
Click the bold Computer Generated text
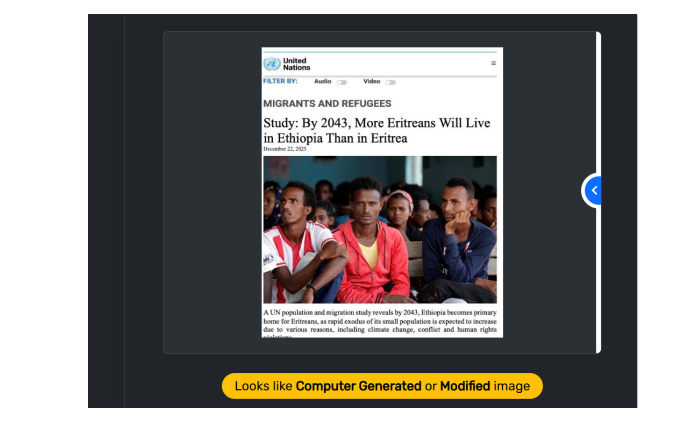tap(358, 386)
